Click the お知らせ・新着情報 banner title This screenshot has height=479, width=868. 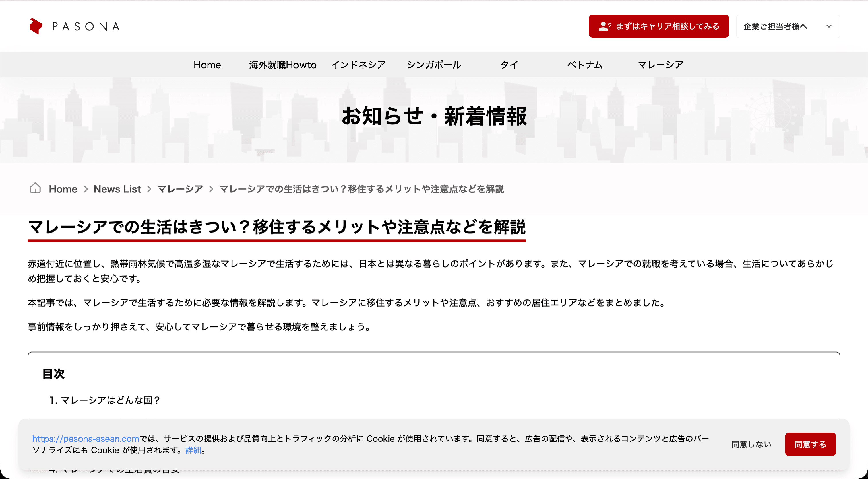point(434,116)
